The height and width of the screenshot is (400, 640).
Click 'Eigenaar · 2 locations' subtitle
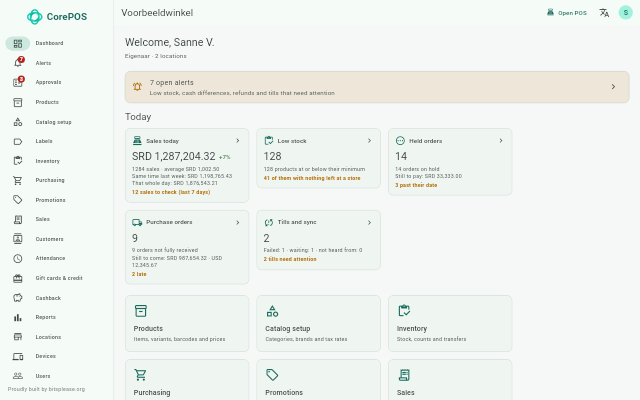pyautogui.click(x=156, y=56)
